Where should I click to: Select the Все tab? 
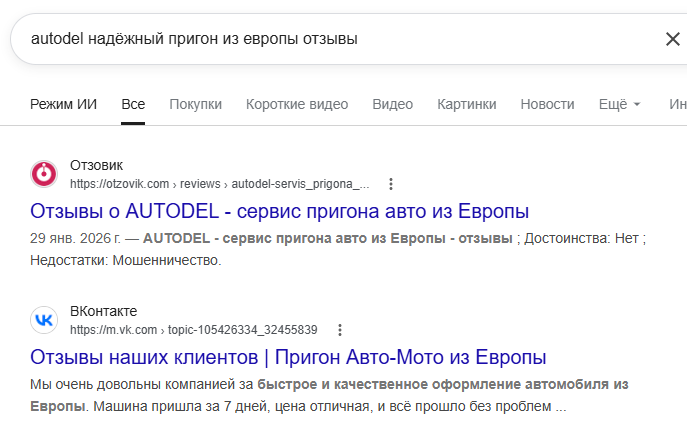[133, 104]
